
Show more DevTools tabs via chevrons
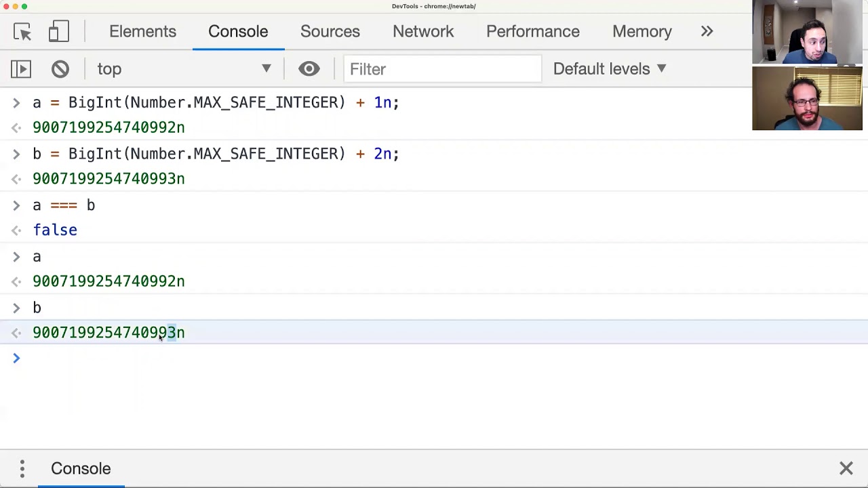pos(707,32)
